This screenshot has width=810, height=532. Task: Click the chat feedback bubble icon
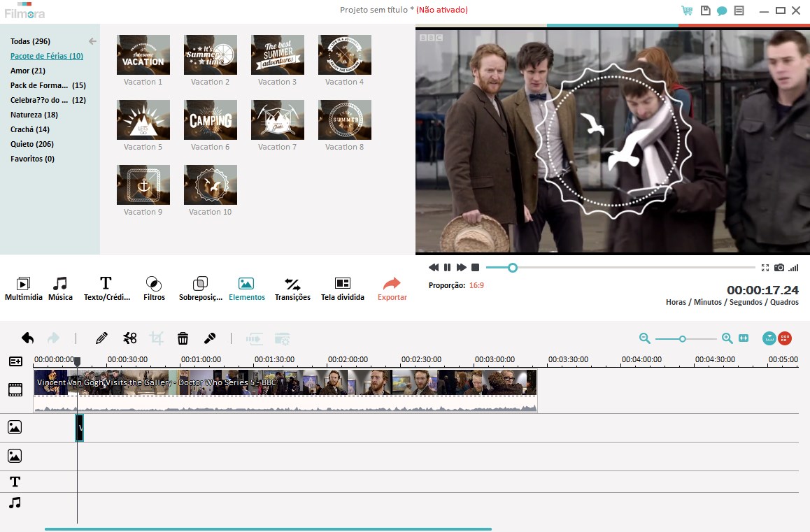coord(722,11)
